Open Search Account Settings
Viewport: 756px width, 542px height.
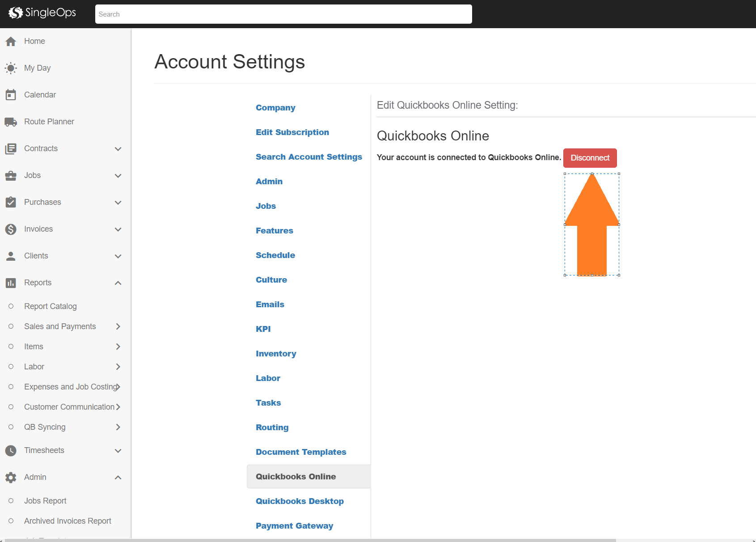[309, 157]
